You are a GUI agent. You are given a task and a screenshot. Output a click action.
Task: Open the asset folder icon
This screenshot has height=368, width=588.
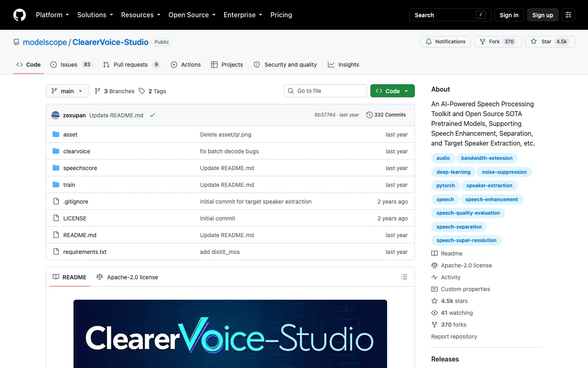pyautogui.click(x=56, y=135)
